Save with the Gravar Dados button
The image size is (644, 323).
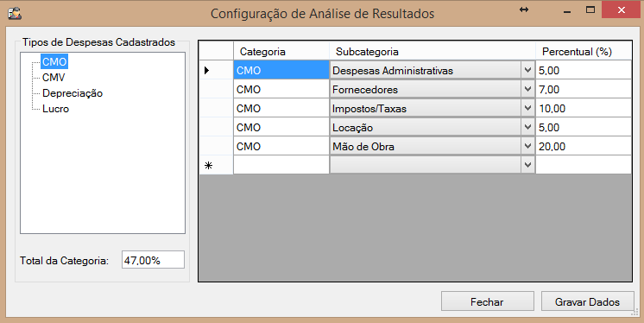point(587,301)
